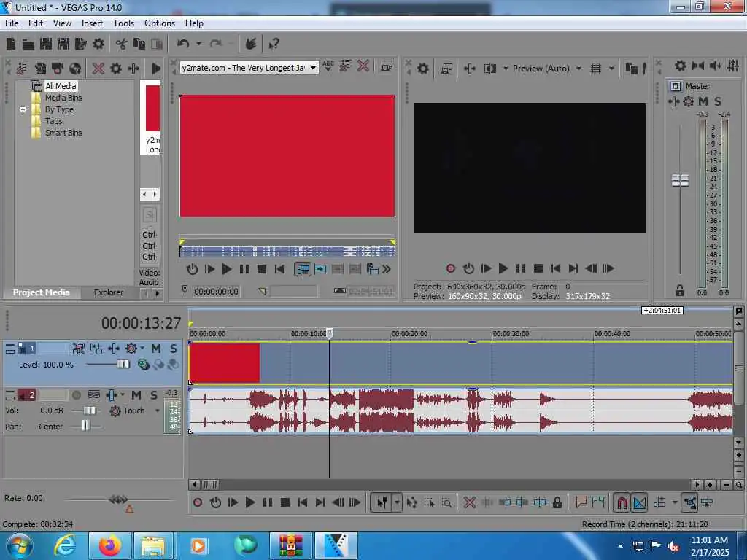Open split screen view dropdown arrow

click(506, 69)
